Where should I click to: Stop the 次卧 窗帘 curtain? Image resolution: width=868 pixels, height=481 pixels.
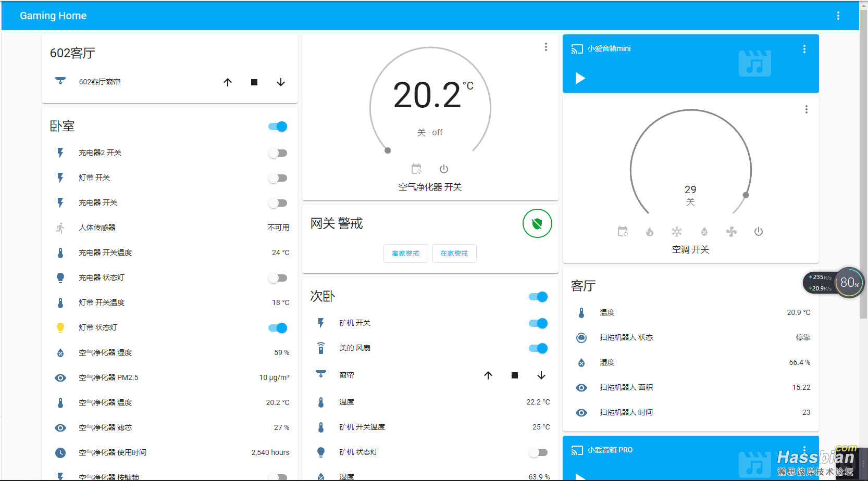point(515,375)
